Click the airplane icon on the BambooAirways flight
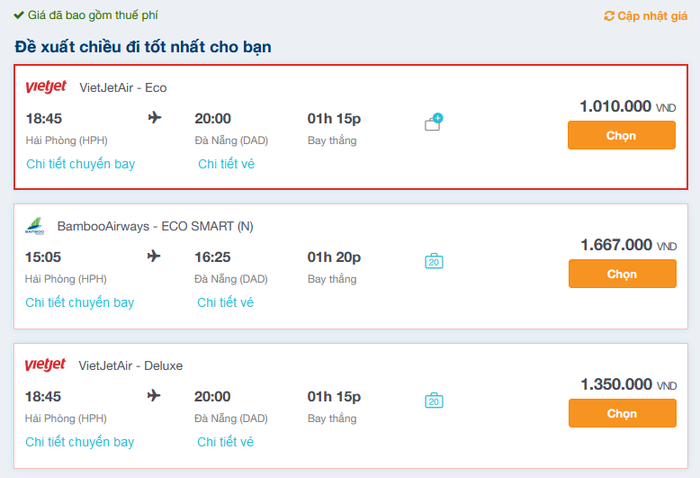This screenshot has width=700, height=478. tap(153, 257)
